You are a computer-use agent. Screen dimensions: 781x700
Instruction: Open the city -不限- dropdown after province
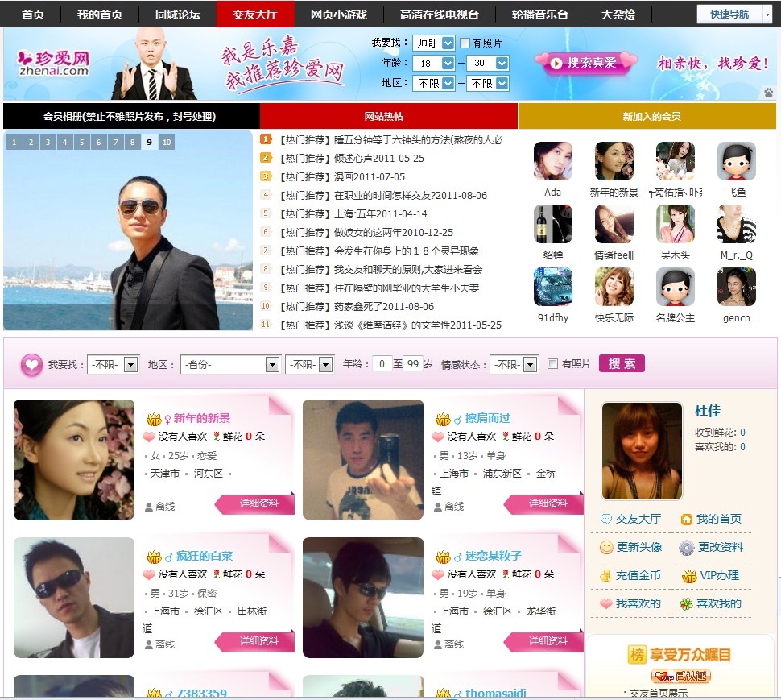pyautogui.click(x=309, y=365)
